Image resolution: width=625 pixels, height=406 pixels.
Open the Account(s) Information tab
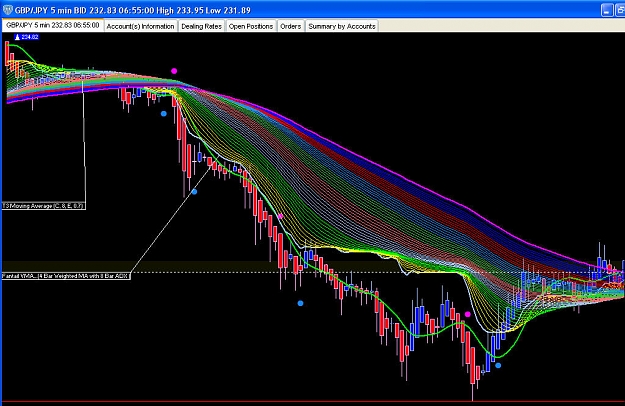[140, 26]
